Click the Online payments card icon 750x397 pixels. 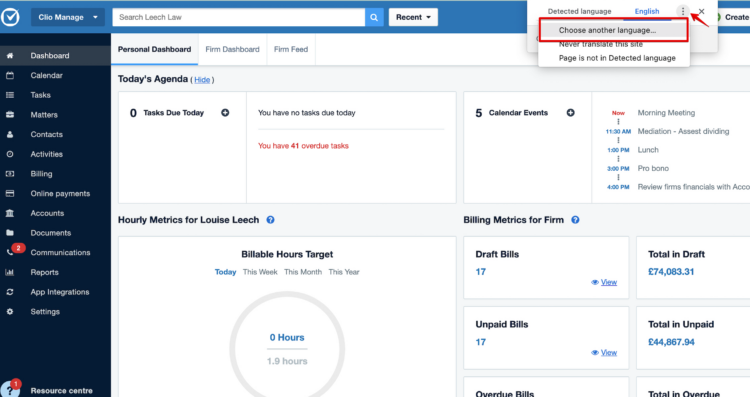pyautogui.click(x=10, y=193)
